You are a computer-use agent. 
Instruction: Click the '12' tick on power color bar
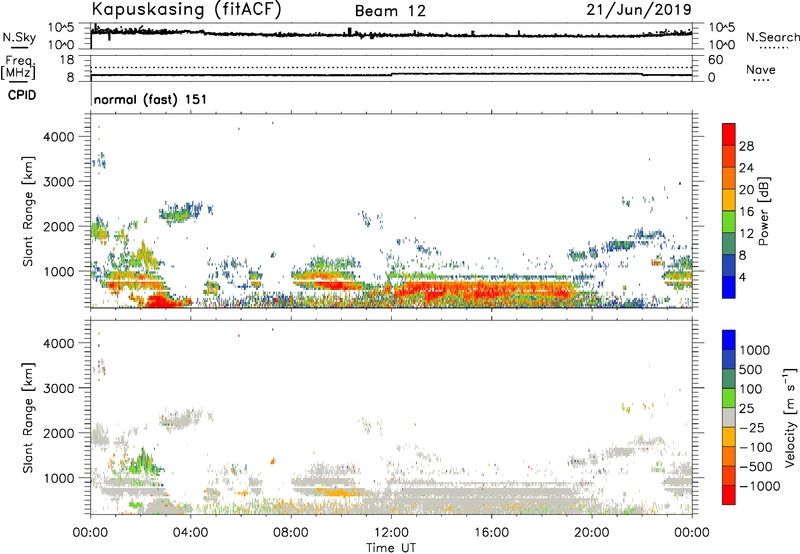746,233
